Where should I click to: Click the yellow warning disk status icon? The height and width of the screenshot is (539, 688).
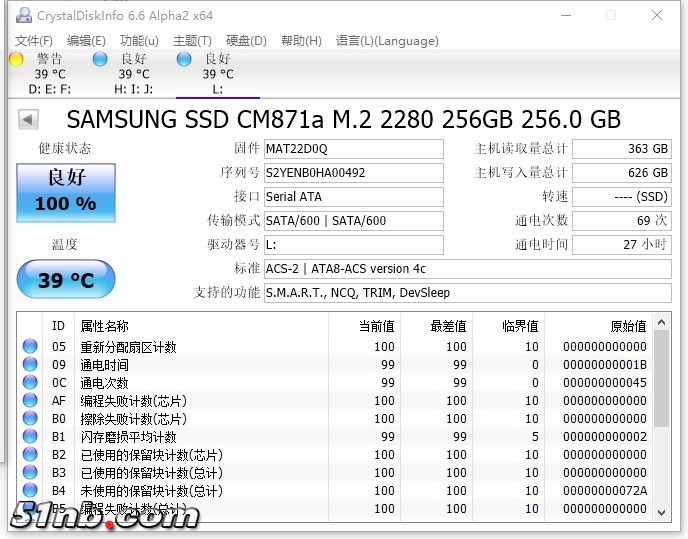[15, 59]
